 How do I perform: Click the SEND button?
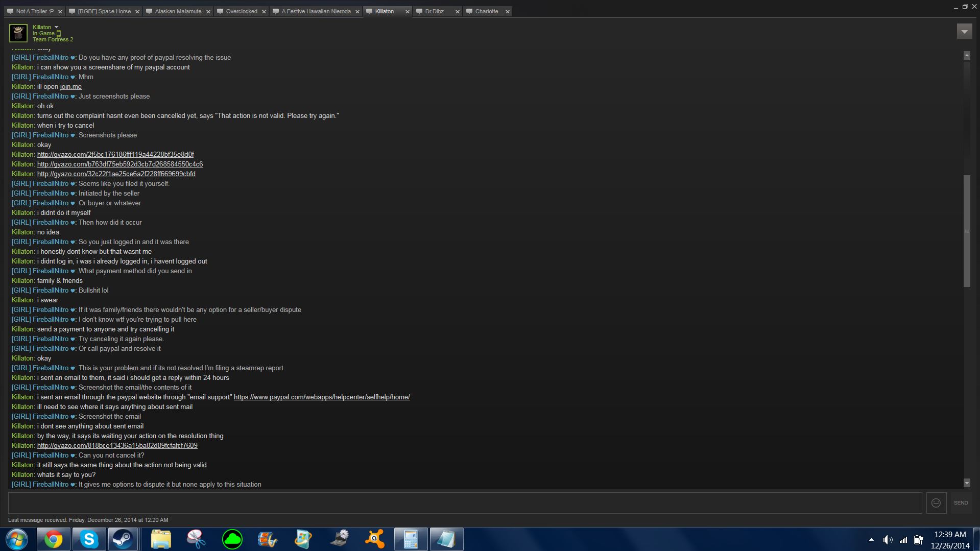961,503
